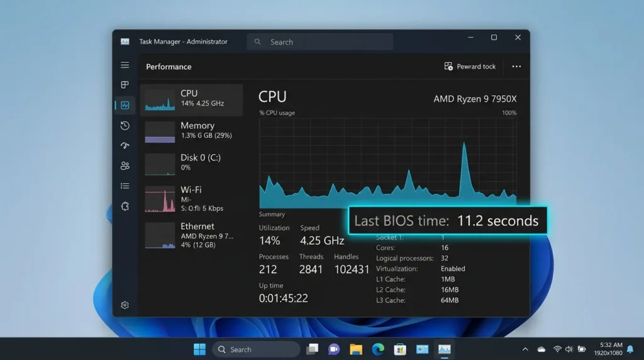Click the Ethernet mini graph thumbnail
Image resolution: width=644 pixels, height=360 pixels.
[160, 235]
